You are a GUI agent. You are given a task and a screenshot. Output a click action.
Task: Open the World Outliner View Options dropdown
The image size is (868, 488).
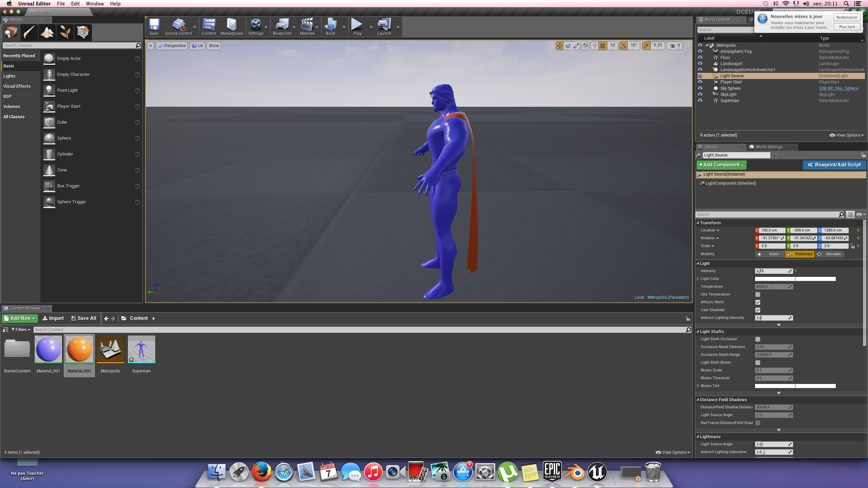(847, 135)
